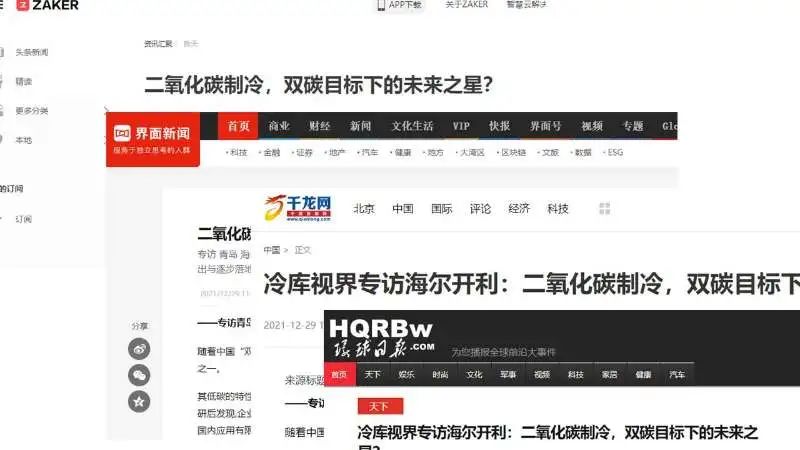
Task: Open 评论 in the 千龙网 navigation
Action: point(480,209)
